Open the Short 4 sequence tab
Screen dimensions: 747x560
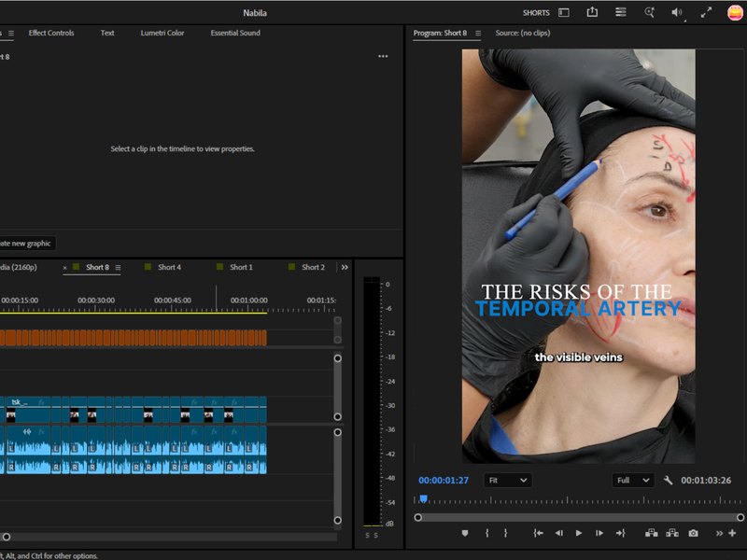169,267
